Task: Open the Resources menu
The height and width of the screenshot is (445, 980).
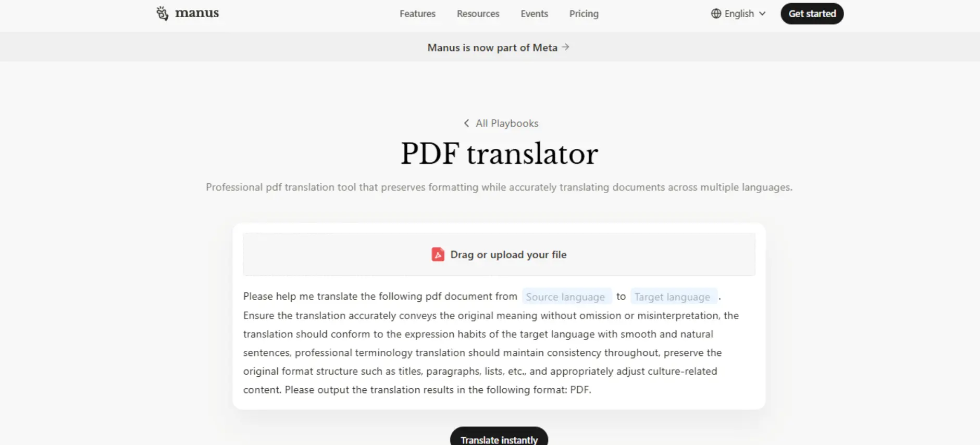Action: 478,14
